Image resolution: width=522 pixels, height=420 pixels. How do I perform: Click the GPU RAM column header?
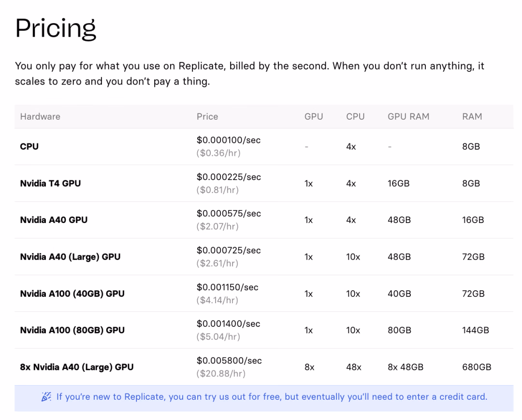[408, 116]
